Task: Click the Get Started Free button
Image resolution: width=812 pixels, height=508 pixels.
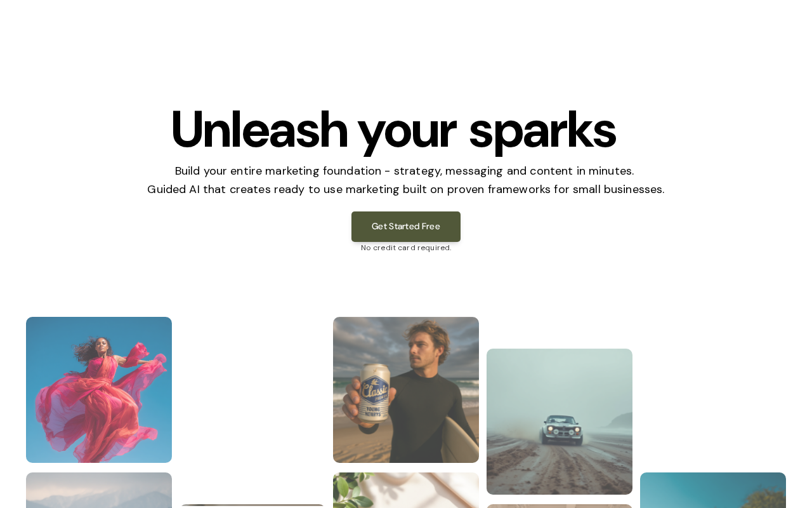Action: (406, 227)
